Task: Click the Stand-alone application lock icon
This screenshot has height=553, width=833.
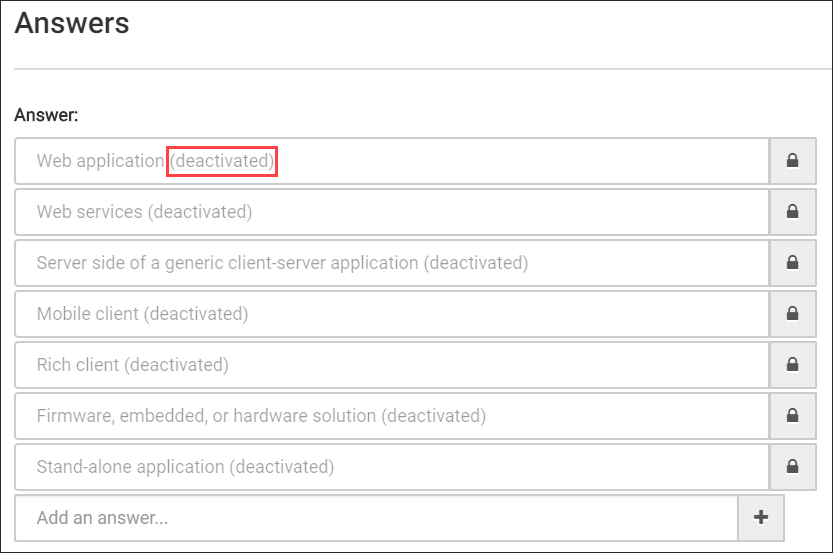Action: (792, 466)
